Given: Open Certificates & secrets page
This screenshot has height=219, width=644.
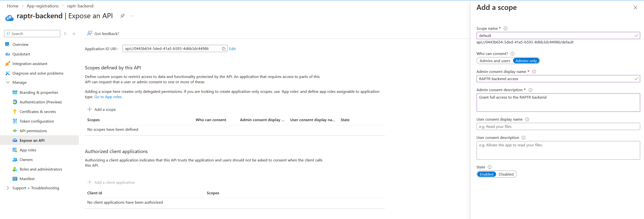Looking at the screenshot, I should pyautogui.click(x=37, y=112).
